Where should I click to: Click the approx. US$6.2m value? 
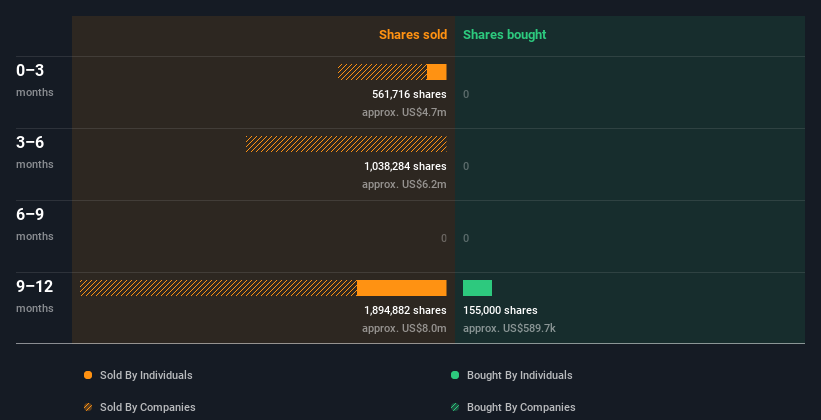(404, 184)
